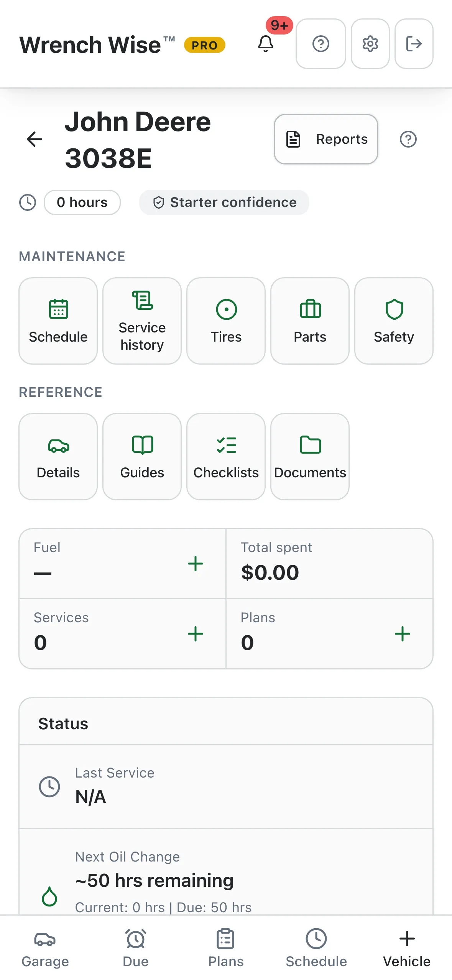Viewport: 452px width, 980px height.
Task: Go back using the left arrow
Action: point(35,139)
